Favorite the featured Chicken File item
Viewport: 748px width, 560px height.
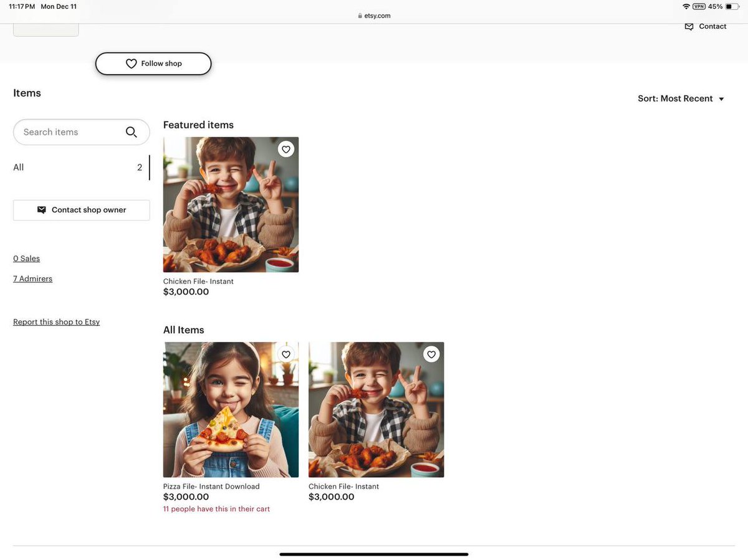(x=285, y=149)
